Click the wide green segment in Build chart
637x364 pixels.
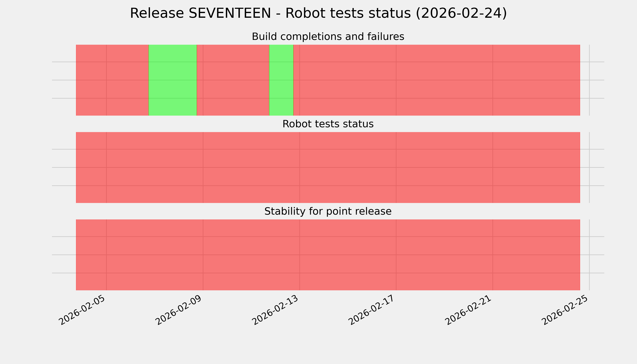pos(173,80)
